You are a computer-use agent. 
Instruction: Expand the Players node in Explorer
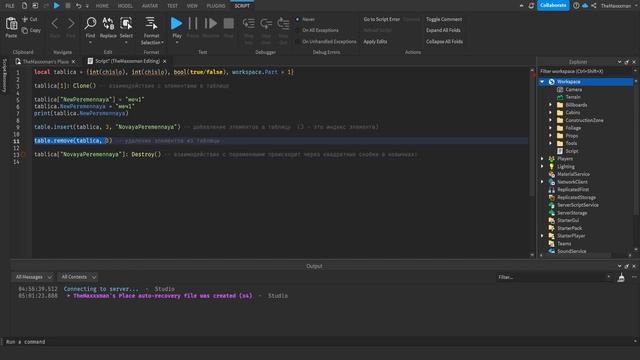coord(542,159)
